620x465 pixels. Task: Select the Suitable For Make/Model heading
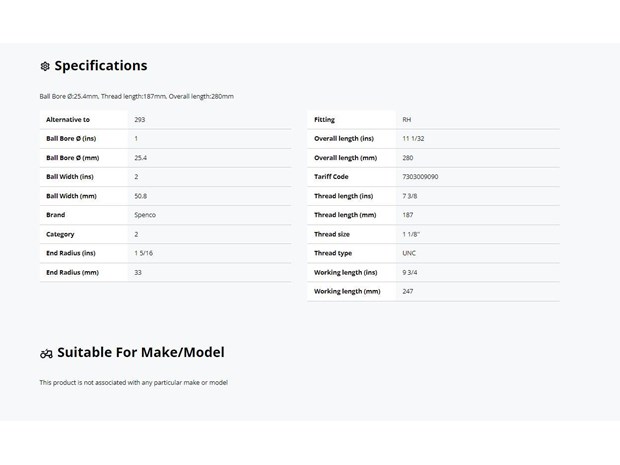[x=141, y=352]
